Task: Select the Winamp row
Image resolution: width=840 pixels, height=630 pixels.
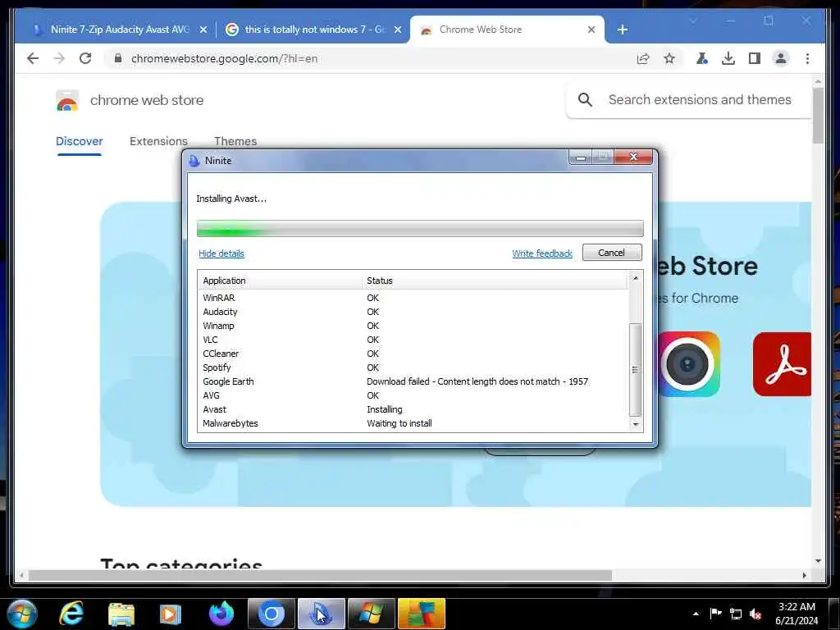Action: coord(413,326)
